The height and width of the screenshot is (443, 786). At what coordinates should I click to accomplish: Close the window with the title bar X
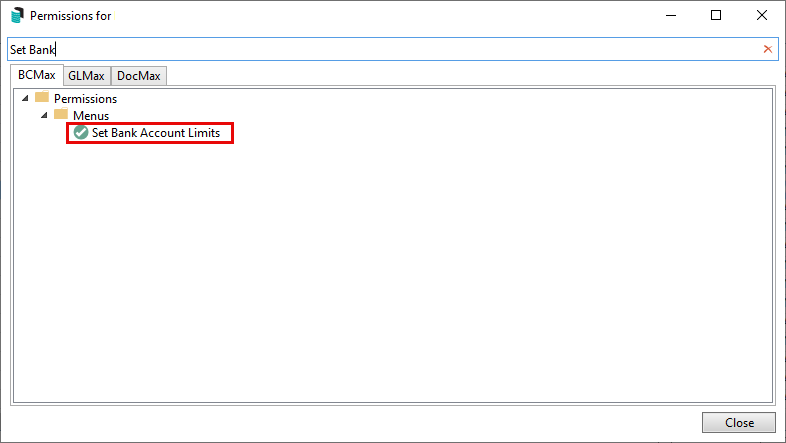761,16
